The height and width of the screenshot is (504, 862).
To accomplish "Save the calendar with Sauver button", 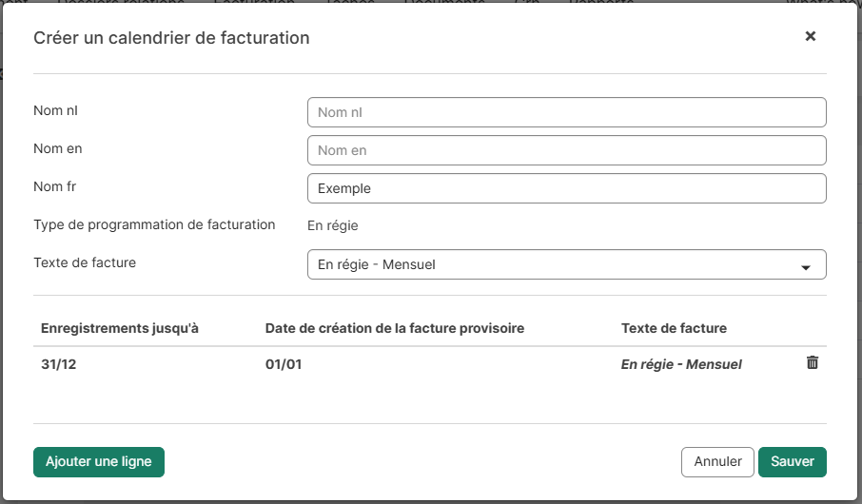I will [792, 461].
